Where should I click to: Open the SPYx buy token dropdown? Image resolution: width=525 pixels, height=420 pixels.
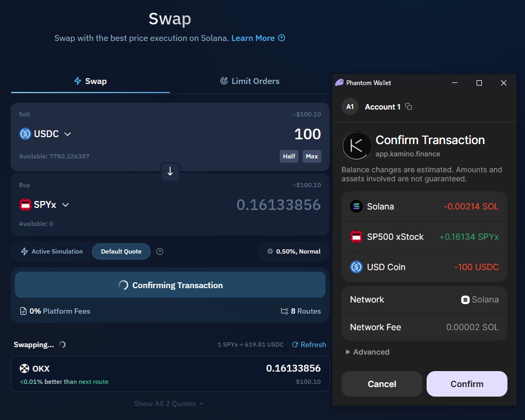[44, 205]
